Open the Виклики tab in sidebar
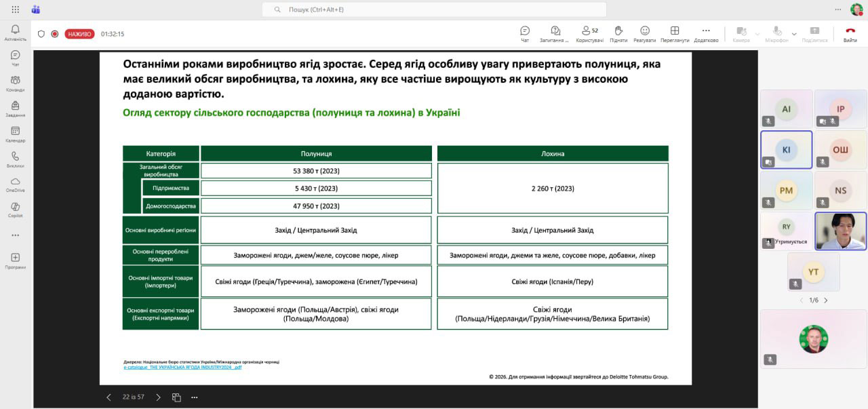 point(15,159)
